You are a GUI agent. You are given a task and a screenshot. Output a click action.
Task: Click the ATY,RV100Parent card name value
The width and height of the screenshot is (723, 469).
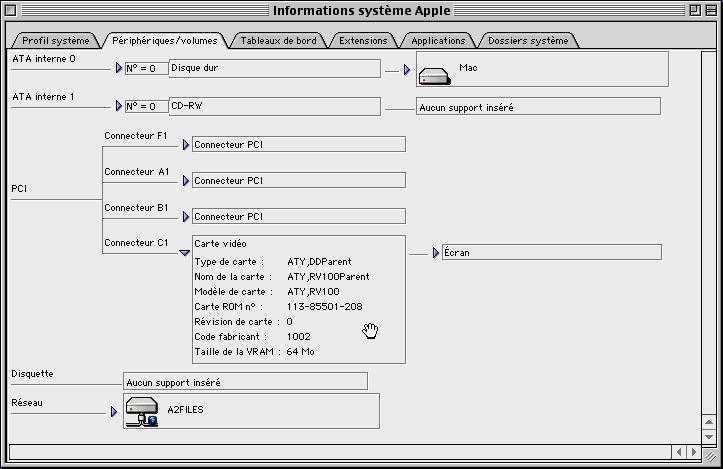pyautogui.click(x=328, y=277)
